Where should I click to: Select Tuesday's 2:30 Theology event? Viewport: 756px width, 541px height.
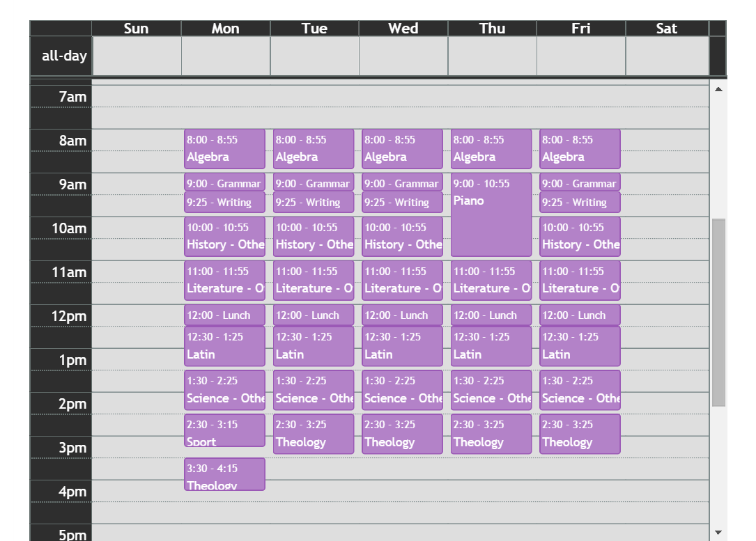pos(314,434)
